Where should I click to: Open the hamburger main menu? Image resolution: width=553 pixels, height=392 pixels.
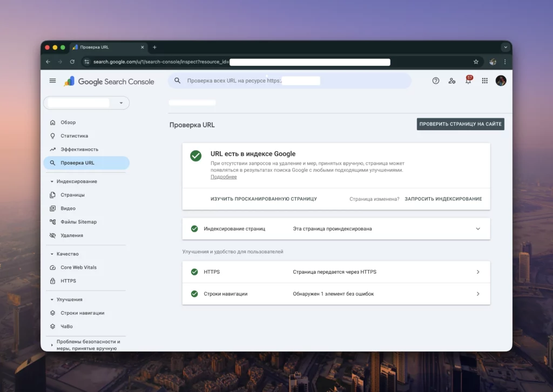52,81
